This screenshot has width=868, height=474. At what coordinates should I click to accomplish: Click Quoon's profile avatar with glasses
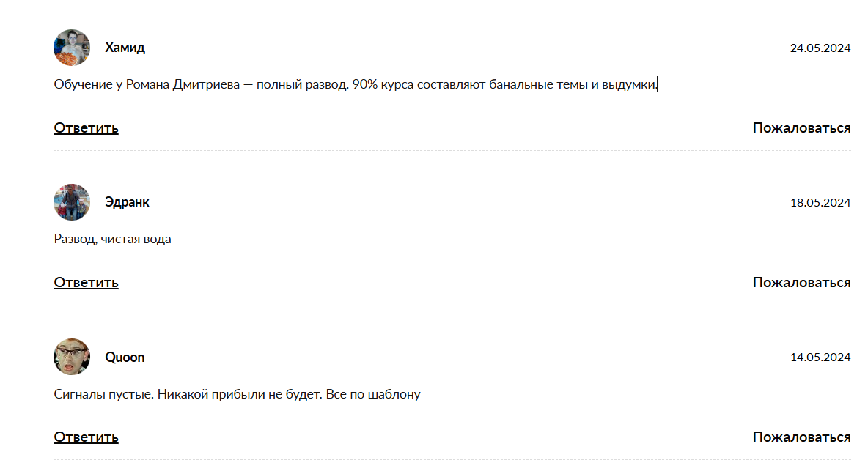click(x=72, y=357)
